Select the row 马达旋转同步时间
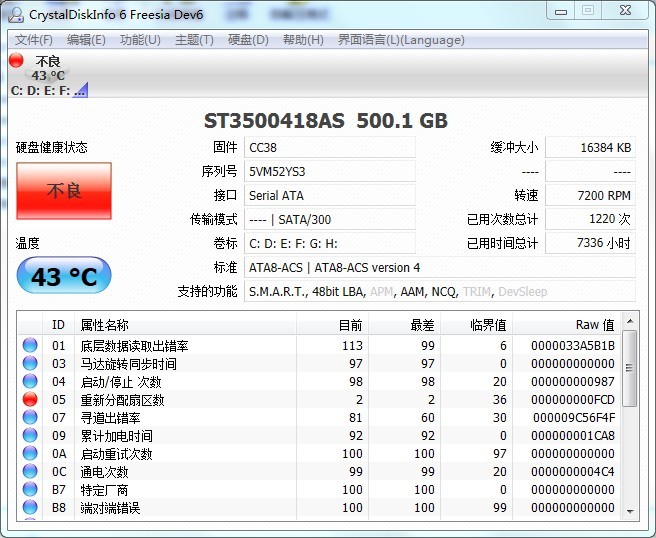 (x=320, y=363)
